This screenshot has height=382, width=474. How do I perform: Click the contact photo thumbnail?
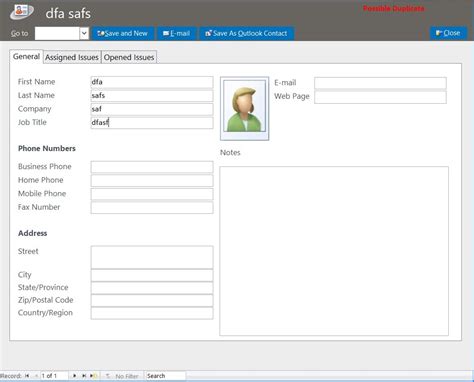pyautogui.click(x=244, y=109)
